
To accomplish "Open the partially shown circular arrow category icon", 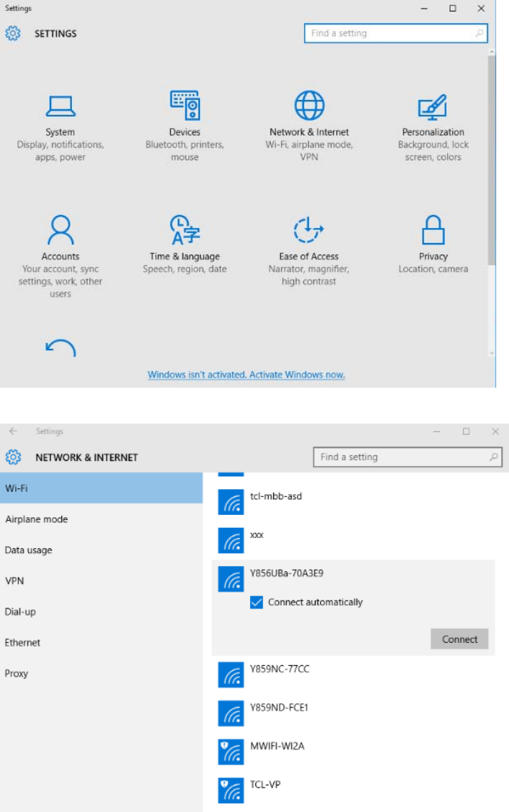I will click(60, 347).
